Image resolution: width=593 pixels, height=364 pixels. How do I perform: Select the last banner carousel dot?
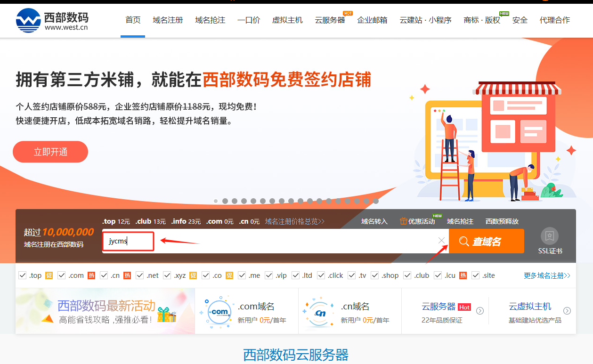tap(376, 201)
